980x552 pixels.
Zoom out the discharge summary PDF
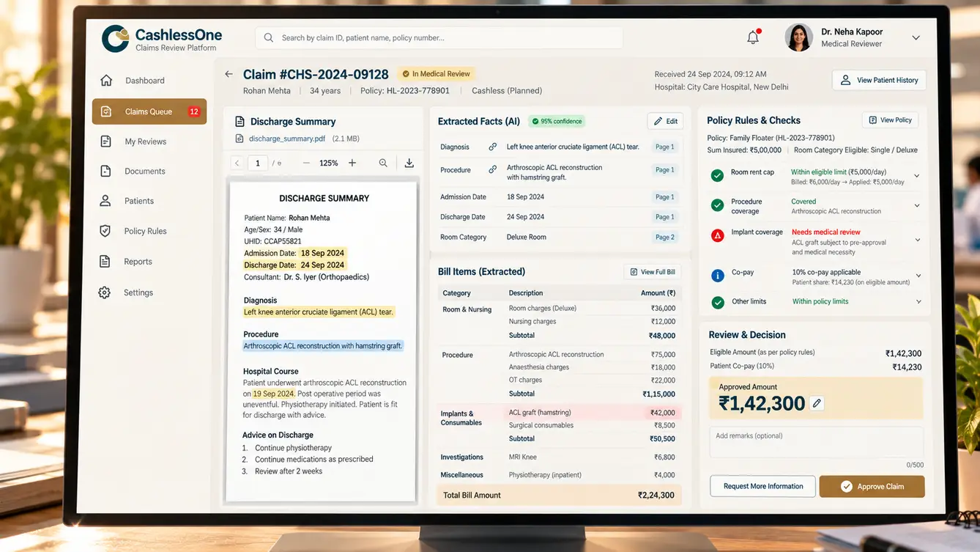[306, 163]
